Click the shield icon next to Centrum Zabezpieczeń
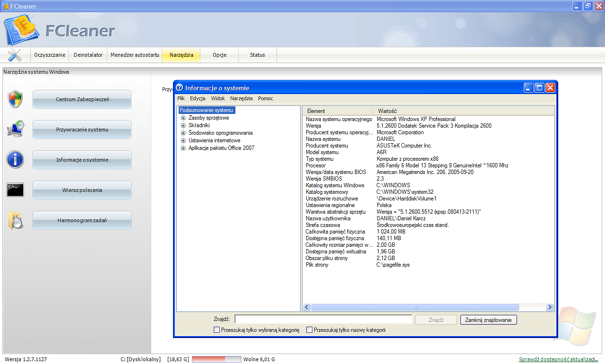Viewport: 605px width, 364px height. [x=15, y=99]
